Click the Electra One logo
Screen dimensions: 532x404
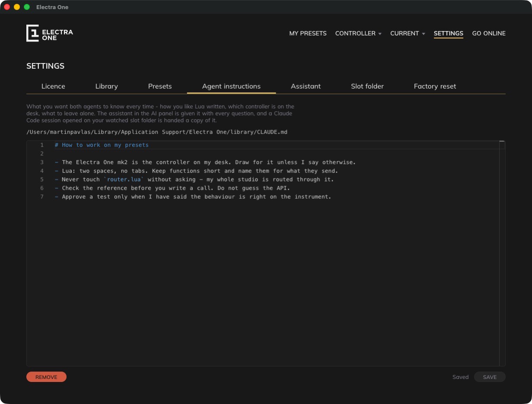(x=50, y=33)
